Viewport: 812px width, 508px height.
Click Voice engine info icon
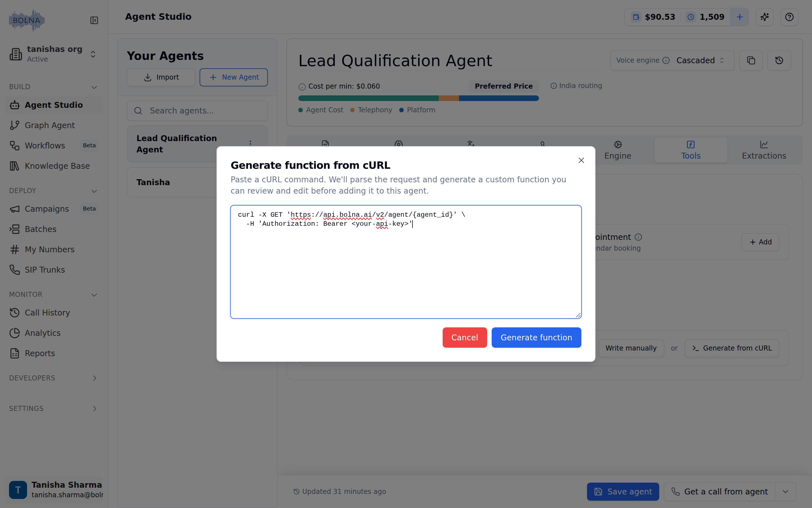pyautogui.click(x=666, y=60)
